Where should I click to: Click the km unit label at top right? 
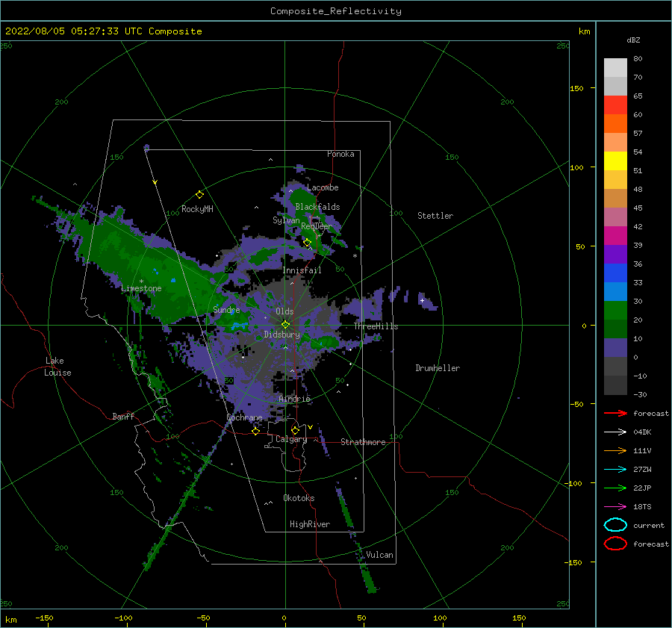click(x=584, y=31)
